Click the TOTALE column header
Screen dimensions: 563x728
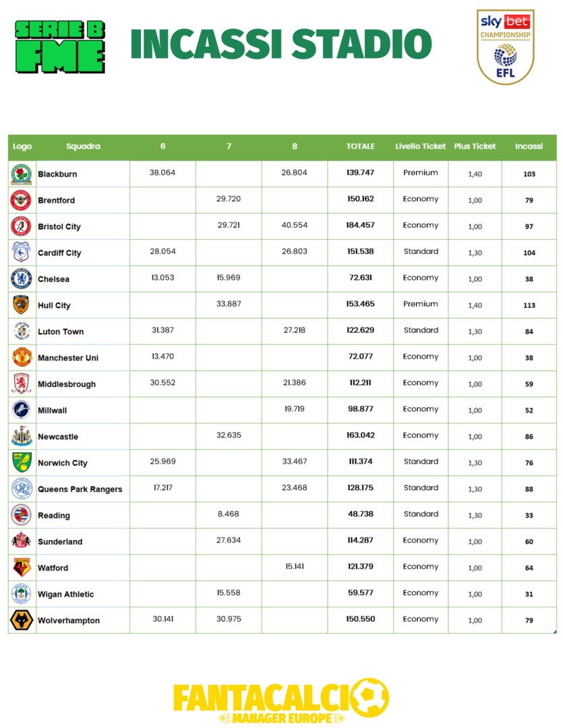point(361,146)
